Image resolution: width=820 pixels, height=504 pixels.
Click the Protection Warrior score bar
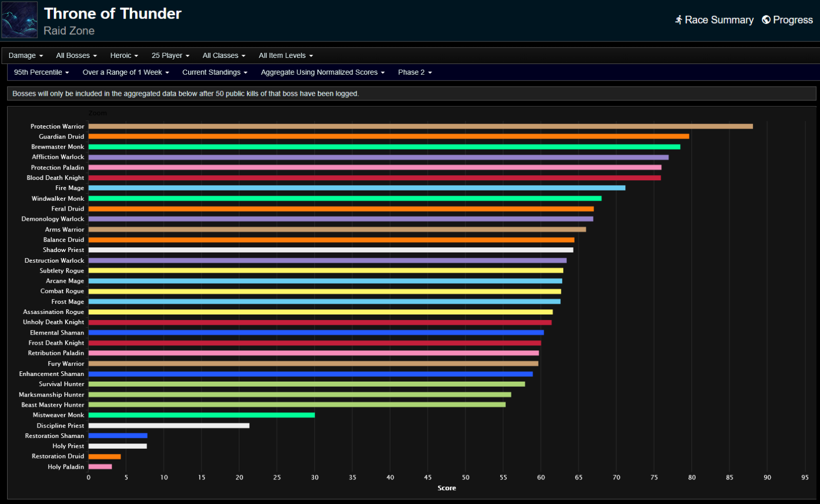pyautogui.click(x=420, y=127)
